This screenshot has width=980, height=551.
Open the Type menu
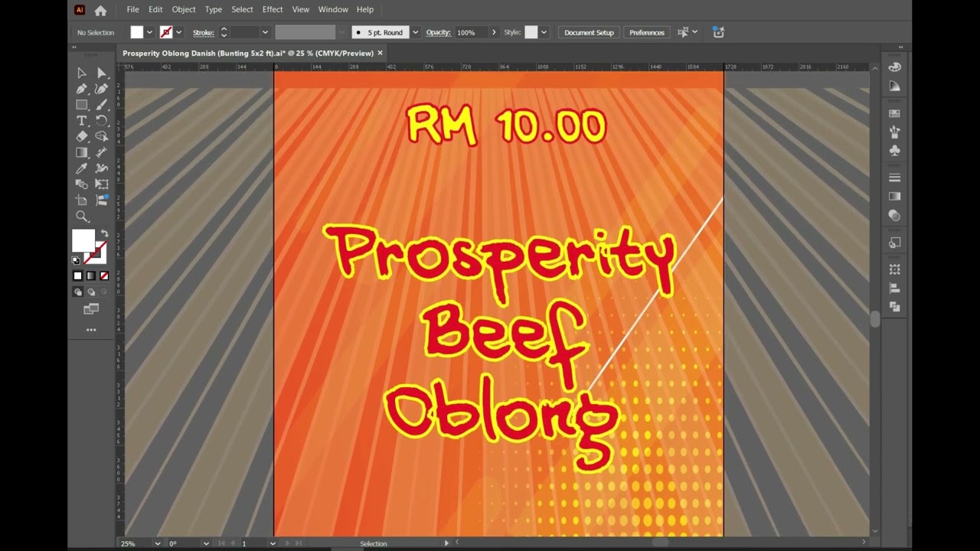pos(214,9)
